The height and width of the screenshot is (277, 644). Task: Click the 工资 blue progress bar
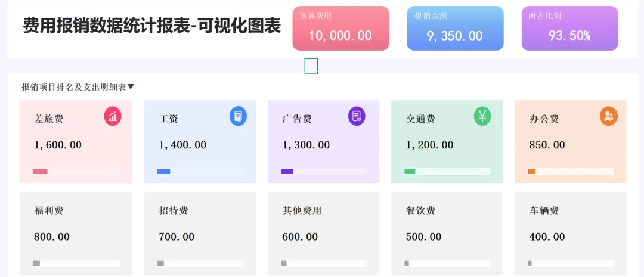[x=164, y=172]
